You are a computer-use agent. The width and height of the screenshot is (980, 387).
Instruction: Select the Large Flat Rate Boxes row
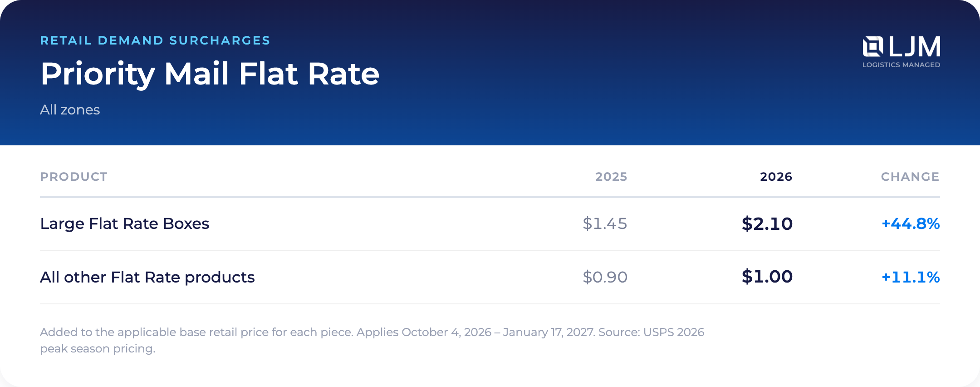[x=490, y=224]
